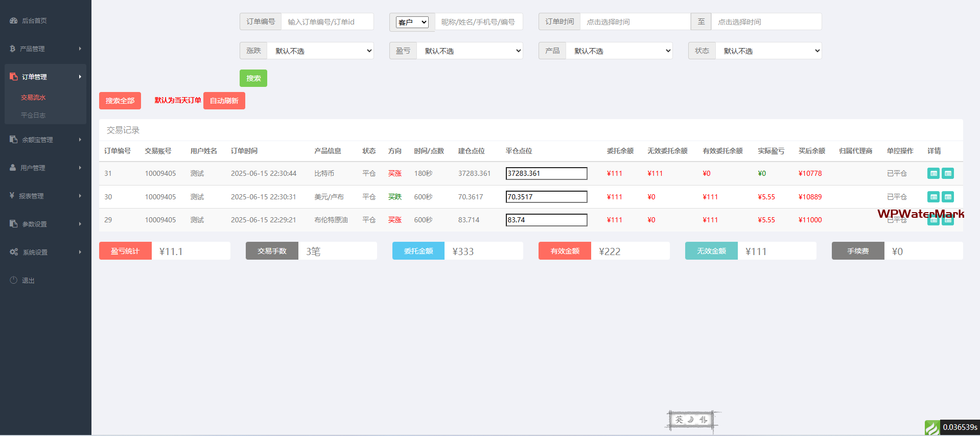Click the dashboard icon beside 后台首页

point(13,21)
